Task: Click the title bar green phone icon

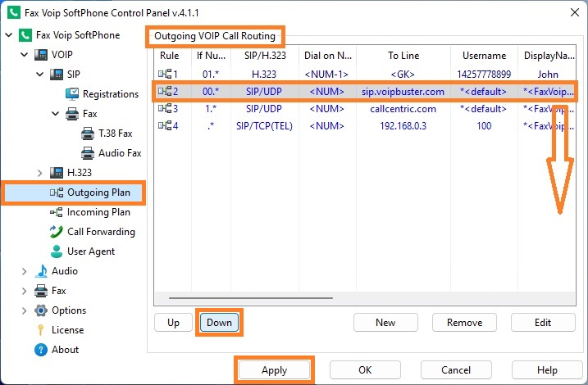Action: tap(14, 13)
